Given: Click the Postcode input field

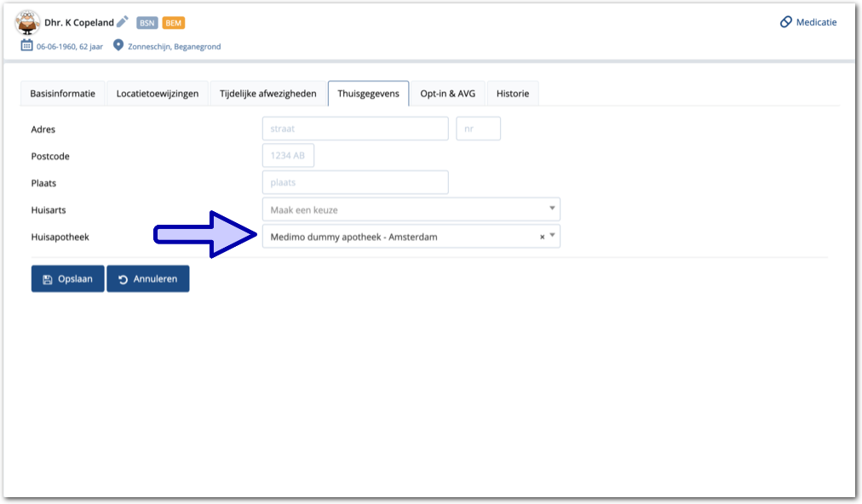Looking at the screenshot, I should (288, 156).
